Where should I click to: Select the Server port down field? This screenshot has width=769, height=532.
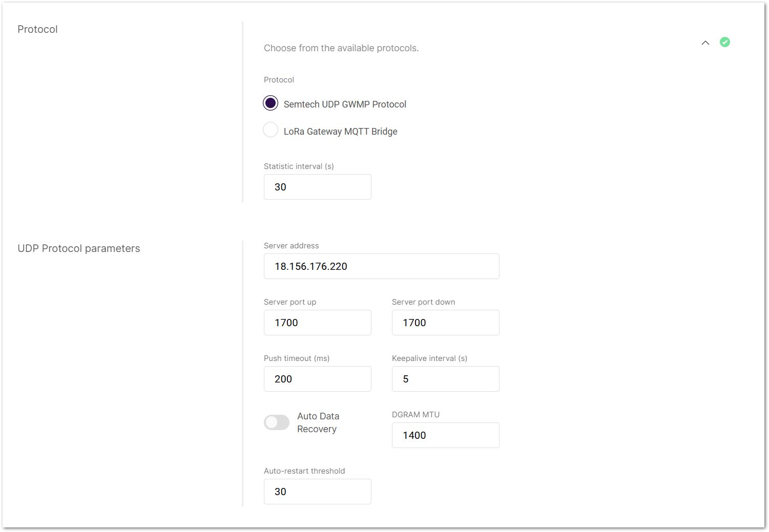click(x=445, y=323)
